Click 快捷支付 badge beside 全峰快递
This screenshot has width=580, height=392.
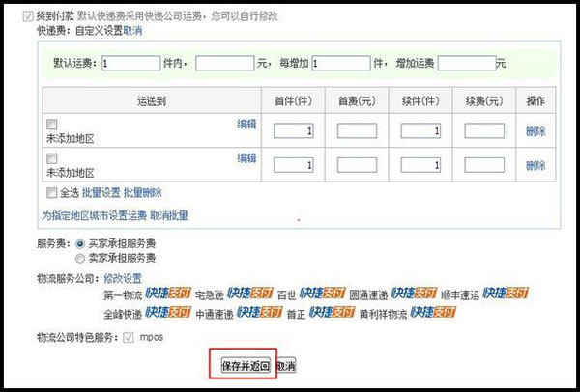[x=168, y=312]
